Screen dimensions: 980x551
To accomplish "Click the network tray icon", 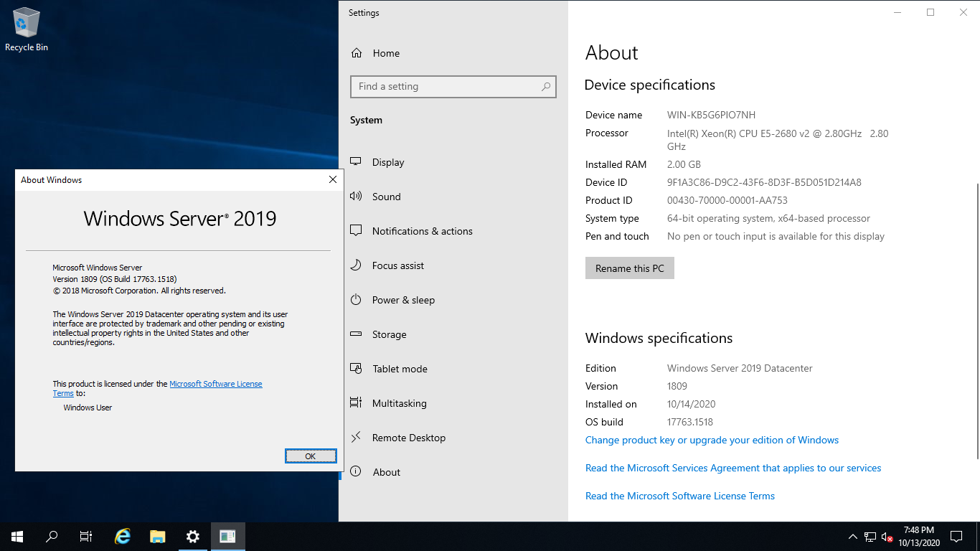I will point(870,537).
